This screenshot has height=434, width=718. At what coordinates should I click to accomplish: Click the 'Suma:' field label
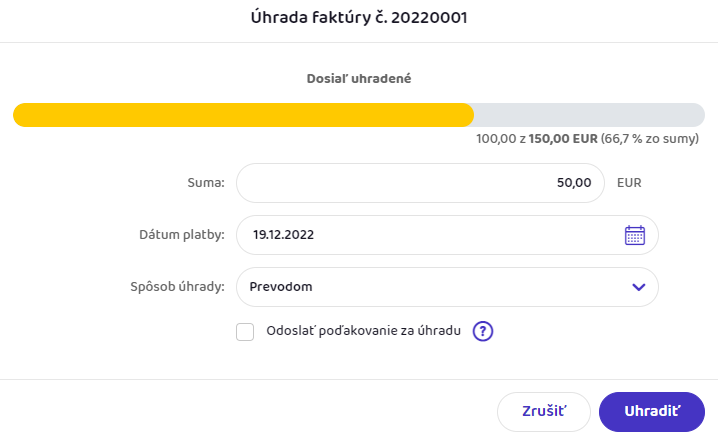(x=206, y=183)
